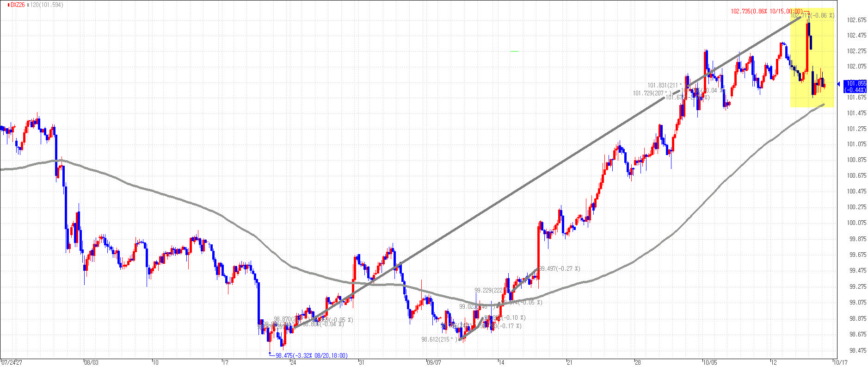Screen dimensions: 868x367
Task: Click the 98.612(215°) trendline label
Action: (x=439, y=339)
